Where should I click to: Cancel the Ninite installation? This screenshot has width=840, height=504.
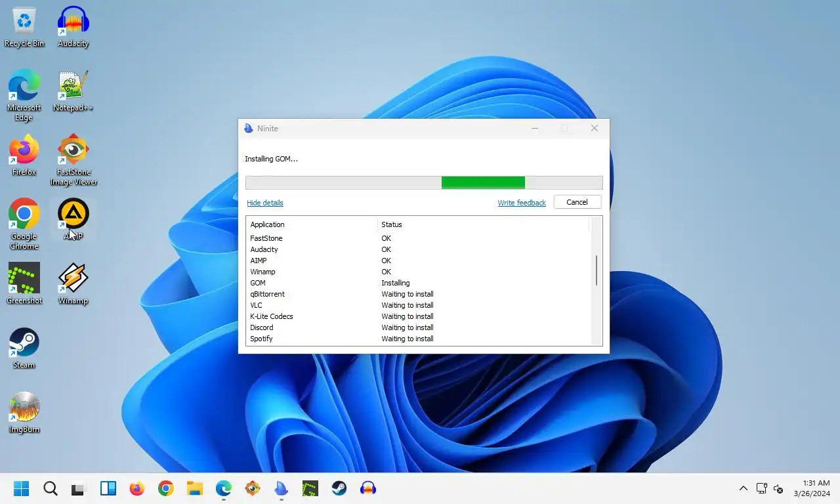(x=577, y=202)
